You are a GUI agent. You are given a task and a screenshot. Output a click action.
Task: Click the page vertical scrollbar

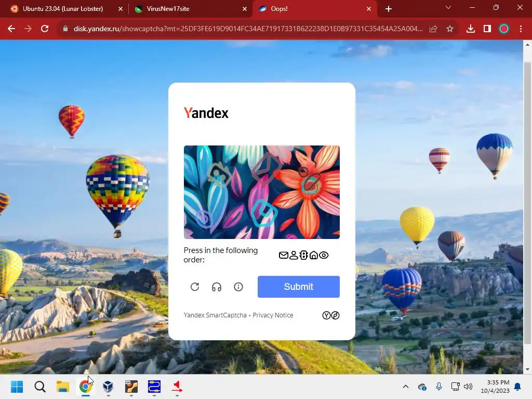pos(528,203)
